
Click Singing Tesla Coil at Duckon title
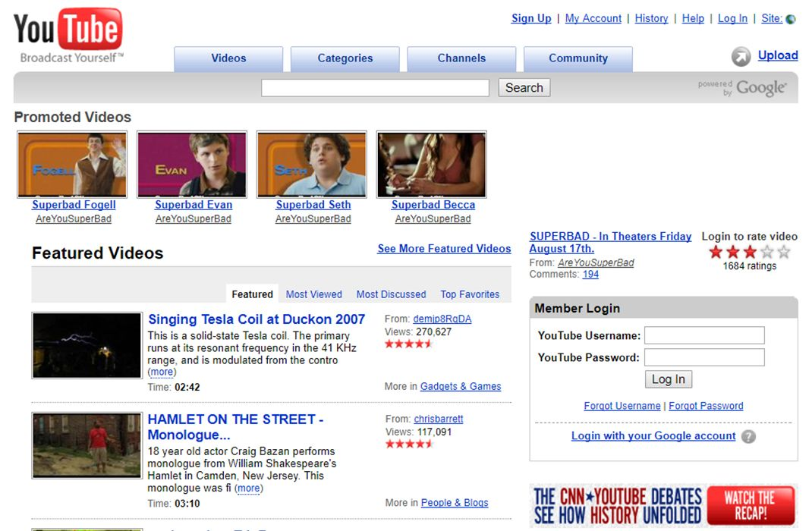tap(257, 319)
